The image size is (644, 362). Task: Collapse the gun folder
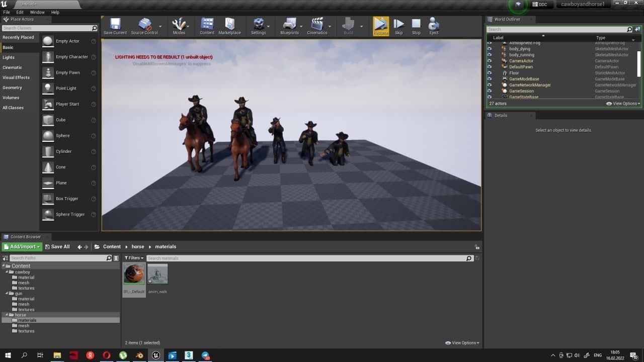pos(7,293)
